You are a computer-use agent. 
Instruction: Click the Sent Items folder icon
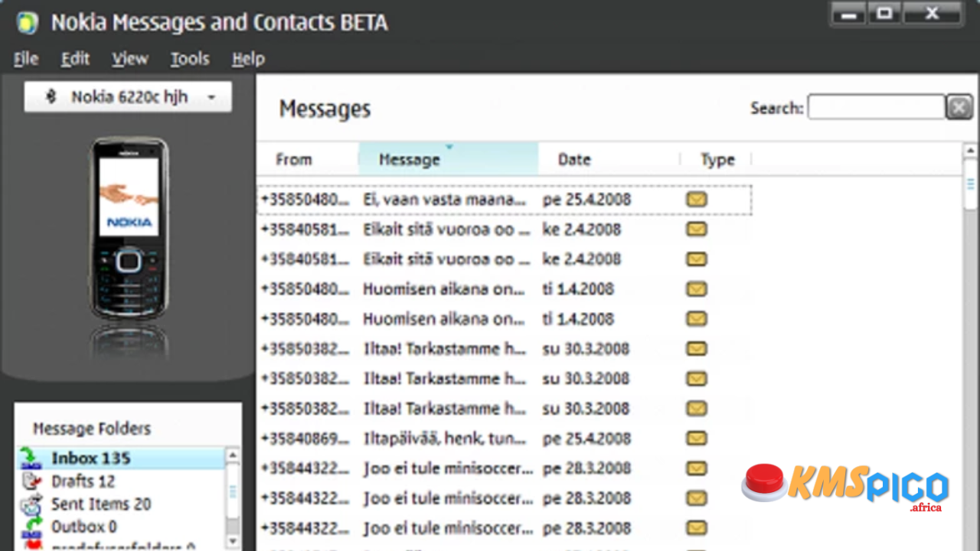pos(31,504)
